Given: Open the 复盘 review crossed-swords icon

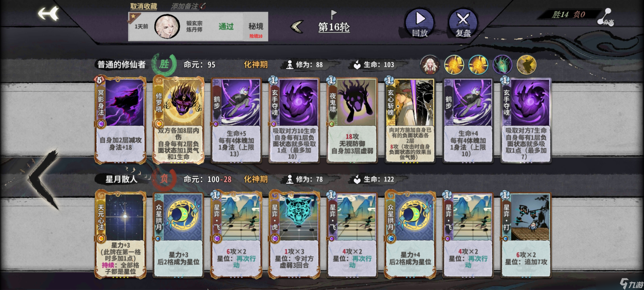Looking at the screenshot, I should 463,23.
